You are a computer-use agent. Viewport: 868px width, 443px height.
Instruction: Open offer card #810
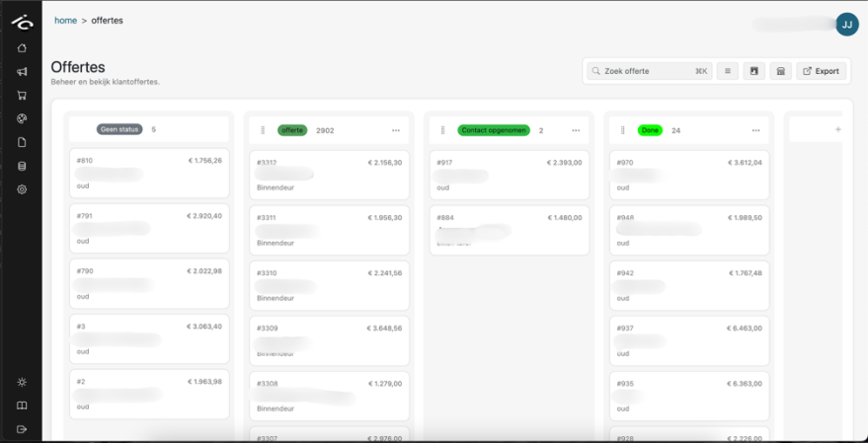click(149, 173)
